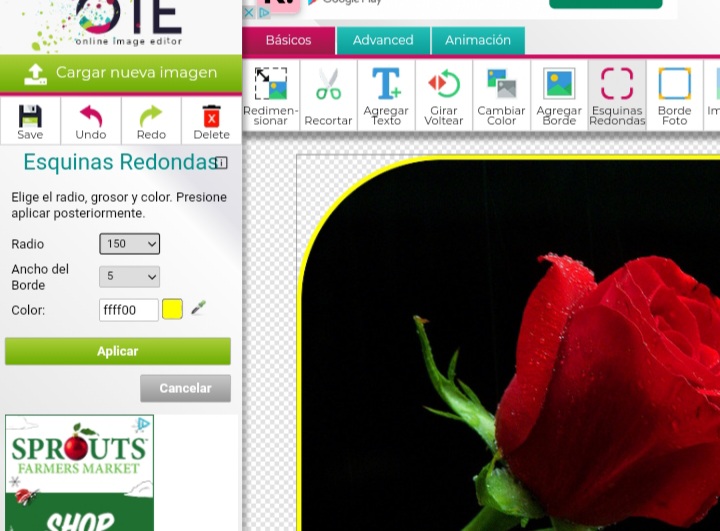Open the AdChoices icon on top banner
The height and width of the screenshot is (531, 720).
(x=264, y=12)
